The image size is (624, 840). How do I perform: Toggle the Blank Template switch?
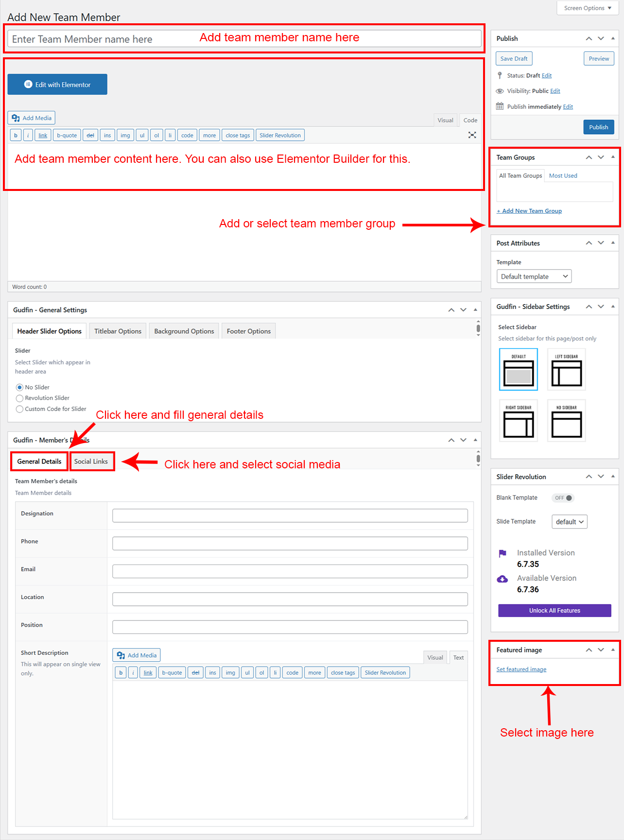pyautogui.click(x=564, y=498)
